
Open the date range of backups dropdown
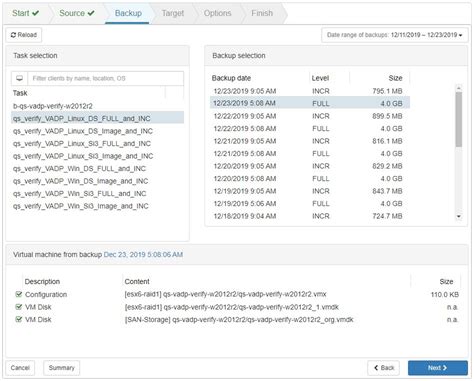pos(395,35)
